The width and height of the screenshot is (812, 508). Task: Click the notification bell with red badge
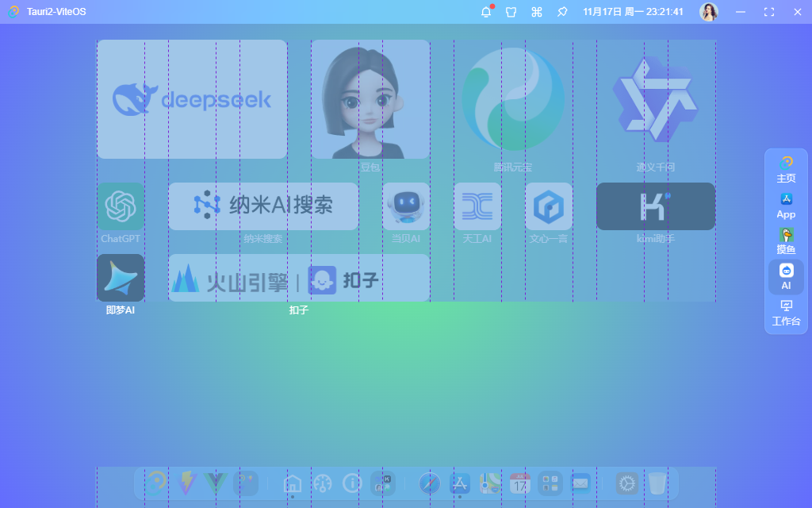485,12
